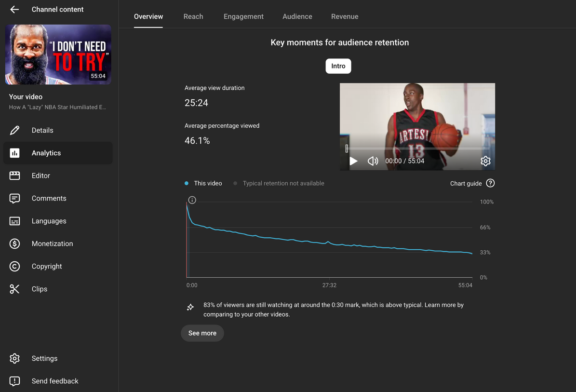The height and width of the screenshot is (392, 576).
Task: Click the Languages subtitle icon
Action: pyautogui.click(x=14, y=221)
